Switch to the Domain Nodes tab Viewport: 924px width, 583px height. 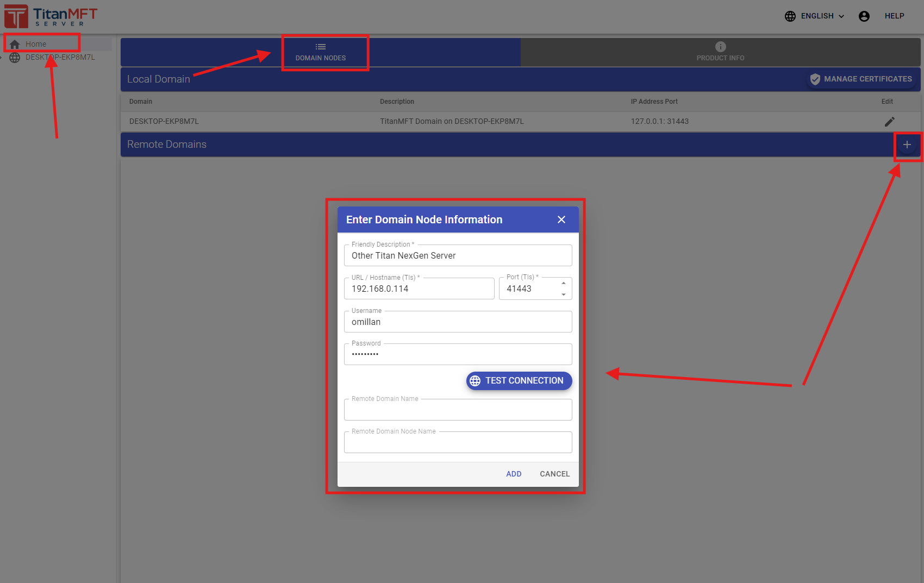pos(320,52)
